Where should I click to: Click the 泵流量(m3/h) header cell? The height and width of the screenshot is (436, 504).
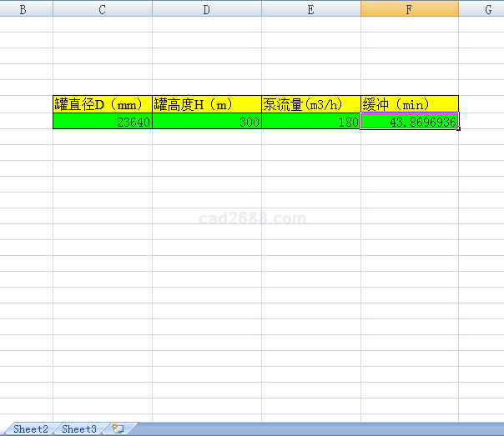tap(310, 104)
